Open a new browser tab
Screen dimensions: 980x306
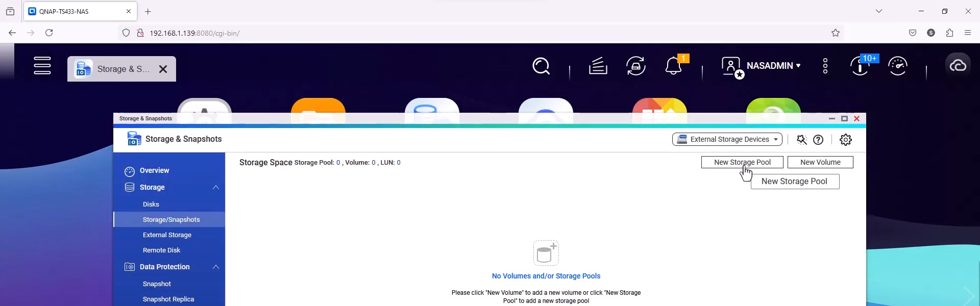click(148, 11)
